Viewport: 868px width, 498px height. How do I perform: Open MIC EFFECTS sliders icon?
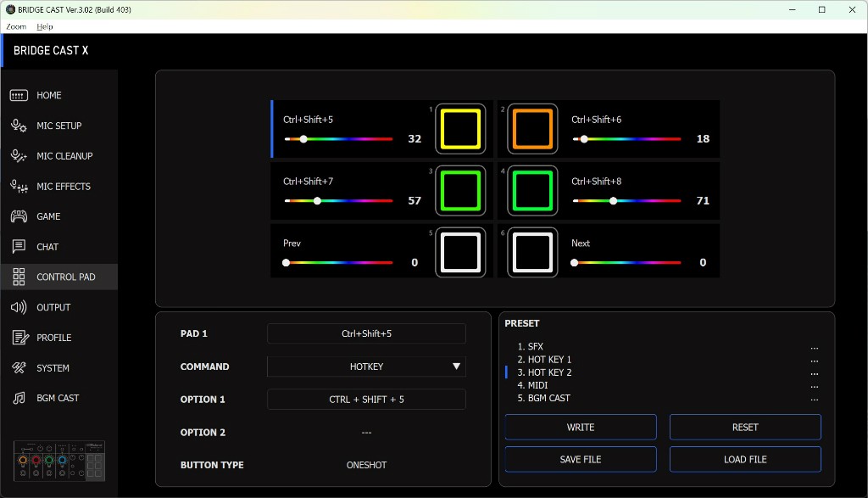click(19, 187)
